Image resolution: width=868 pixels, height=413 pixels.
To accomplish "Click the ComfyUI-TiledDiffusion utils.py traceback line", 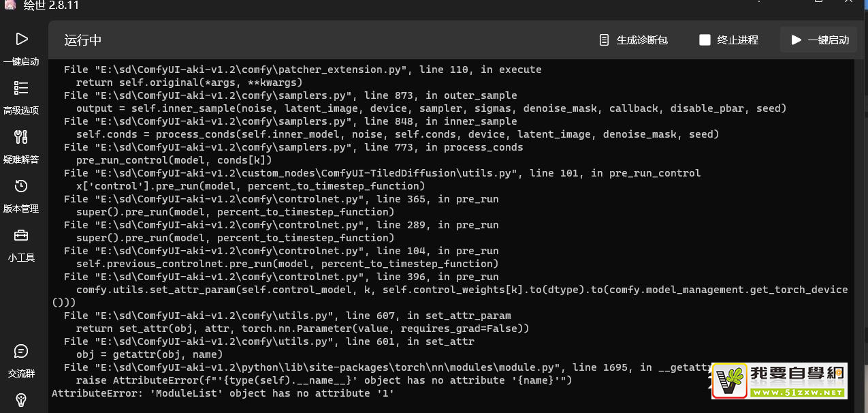I will point(382,173).
